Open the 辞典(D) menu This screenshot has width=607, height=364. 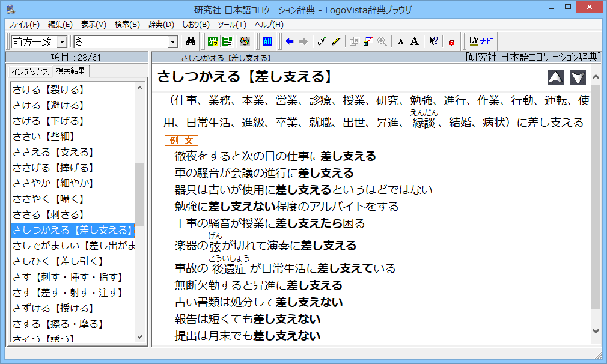click(x=160, y=25)
